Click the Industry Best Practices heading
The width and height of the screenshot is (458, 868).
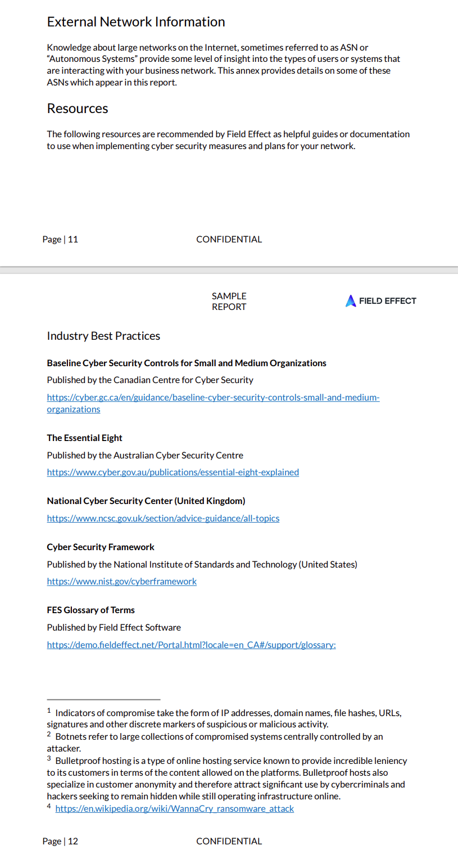[x=103, y=336]
